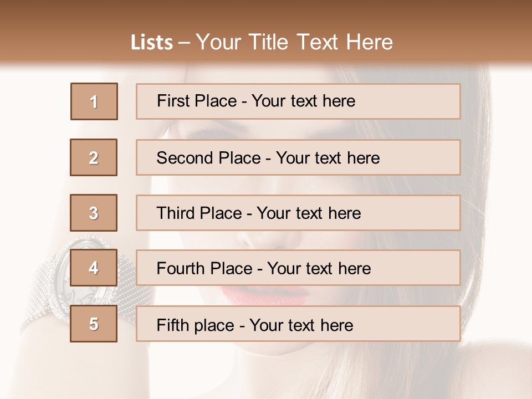The width and height of the screenshot is (532, 399).
Task: Click 'Your text here' in the First Place row
Action: (303, 101)
